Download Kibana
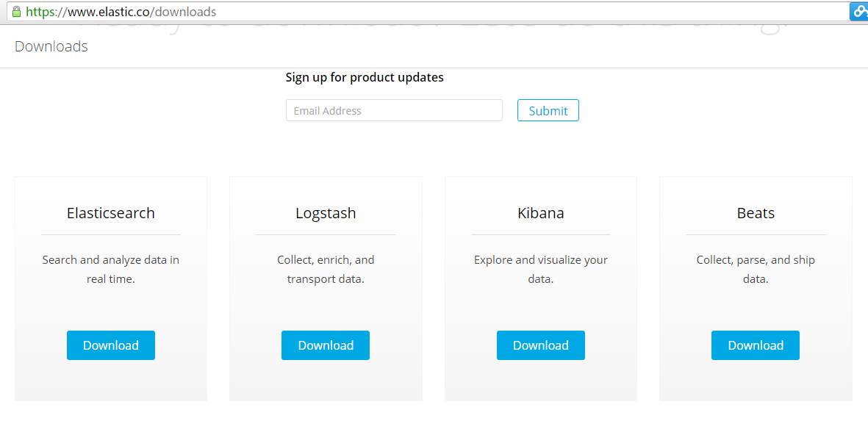 point(541,345)
